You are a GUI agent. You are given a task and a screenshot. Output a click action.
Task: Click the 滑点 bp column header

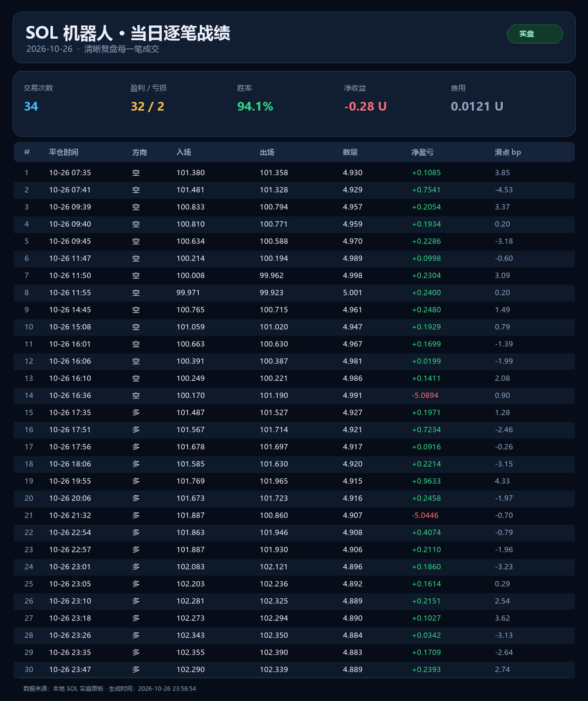tap(508, 152)
